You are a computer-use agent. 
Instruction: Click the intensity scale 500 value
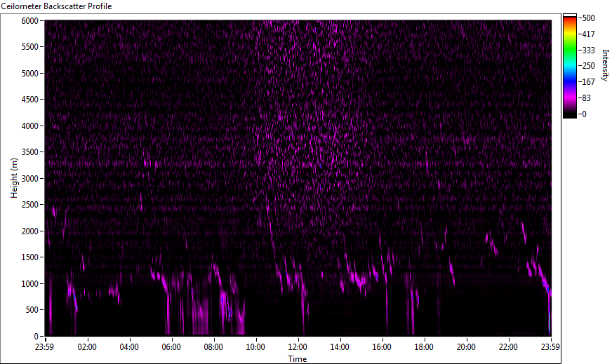pos(589,18)
